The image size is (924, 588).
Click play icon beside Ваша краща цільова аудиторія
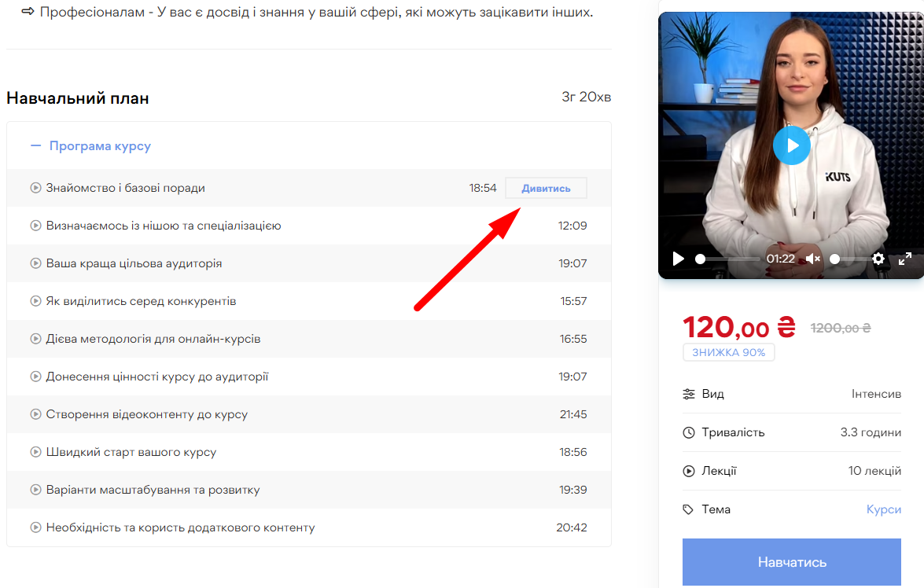pyautogui.click(x=35, y=263)
